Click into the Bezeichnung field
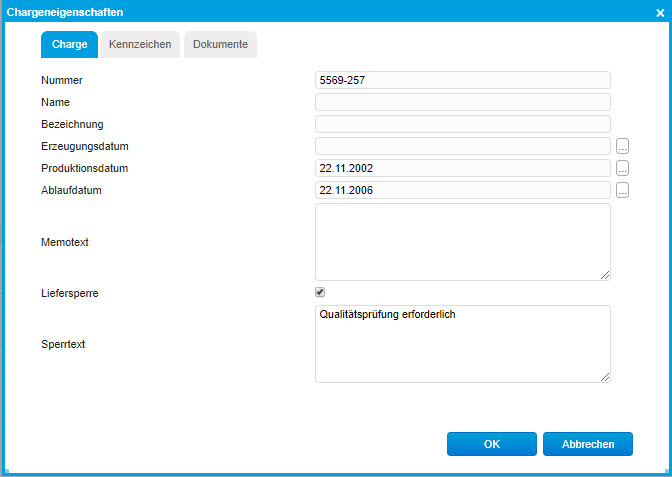Viewport: 672px width, 477px height. (462, 124)
